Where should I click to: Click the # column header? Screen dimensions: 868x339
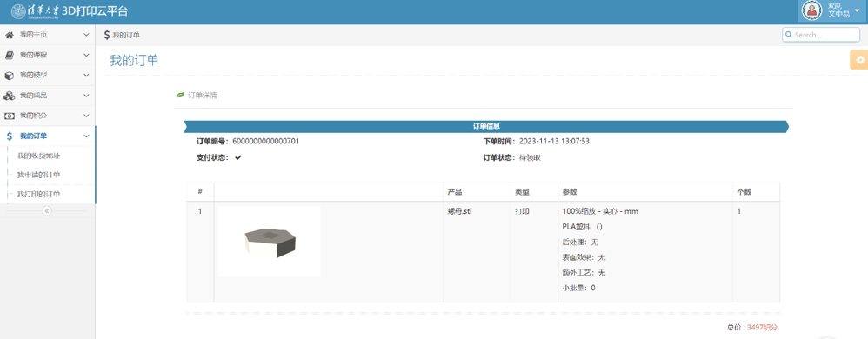coord(200,192)
